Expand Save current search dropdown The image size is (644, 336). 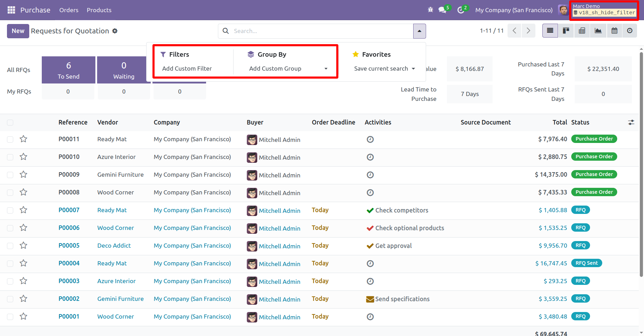(x=384, y=69)
